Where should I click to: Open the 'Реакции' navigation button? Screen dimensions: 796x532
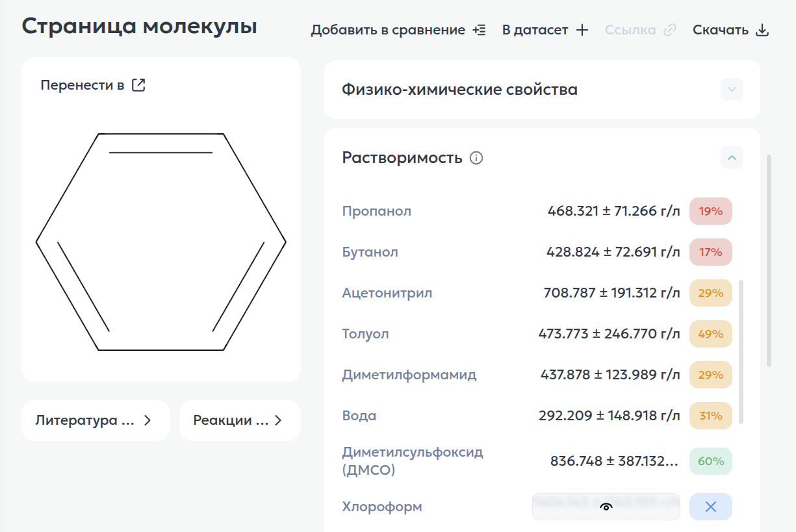pos(240,420)
